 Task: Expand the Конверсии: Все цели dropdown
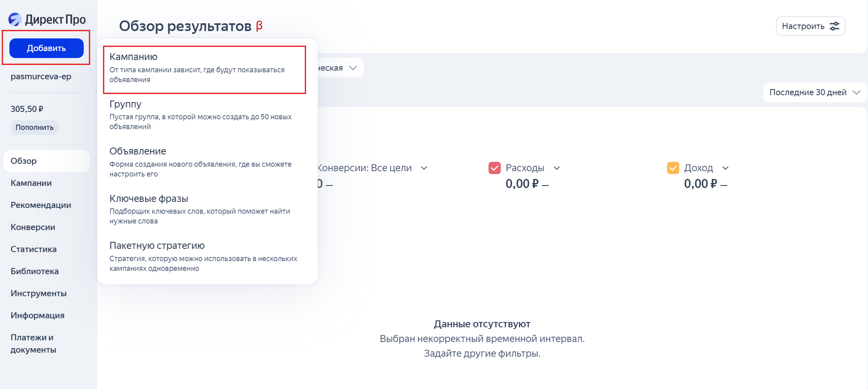pyautogui.click(x=424, y=168)
